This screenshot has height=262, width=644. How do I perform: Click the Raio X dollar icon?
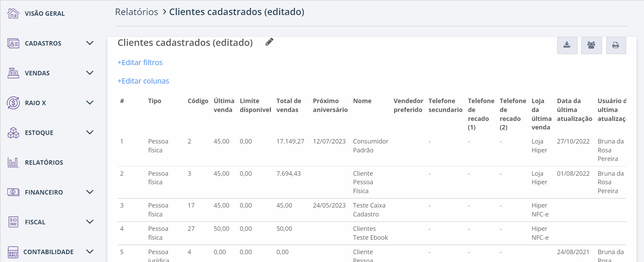(13, 103)
